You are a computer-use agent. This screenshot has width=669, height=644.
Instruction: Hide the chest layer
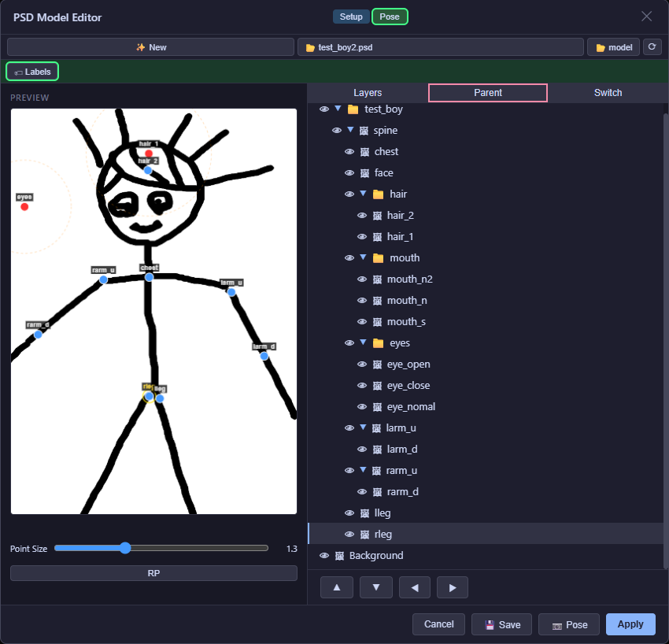click(349, 152)
